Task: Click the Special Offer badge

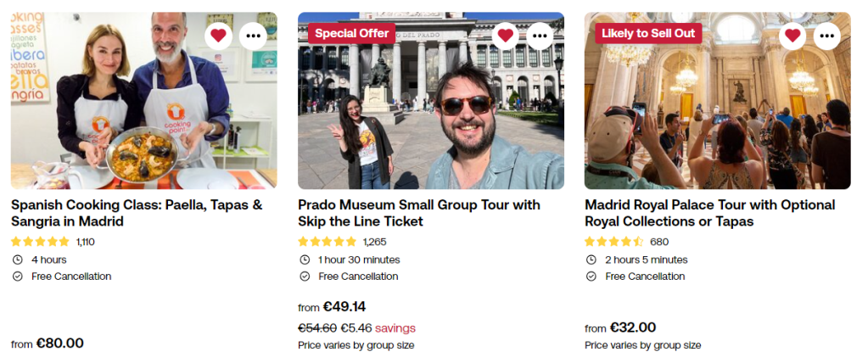Action: coord(351,33)
